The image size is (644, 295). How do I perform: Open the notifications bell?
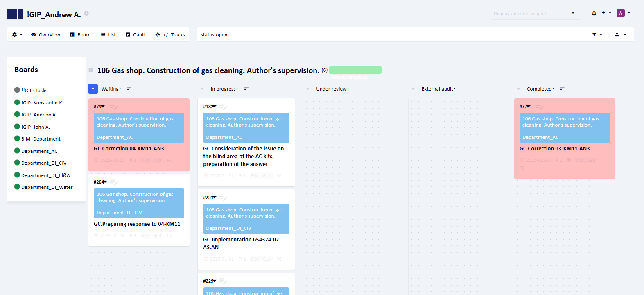pos(594,13)
